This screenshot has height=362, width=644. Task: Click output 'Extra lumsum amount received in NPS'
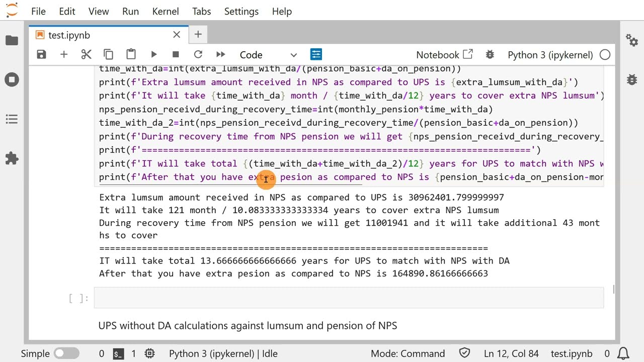[301, 197]
